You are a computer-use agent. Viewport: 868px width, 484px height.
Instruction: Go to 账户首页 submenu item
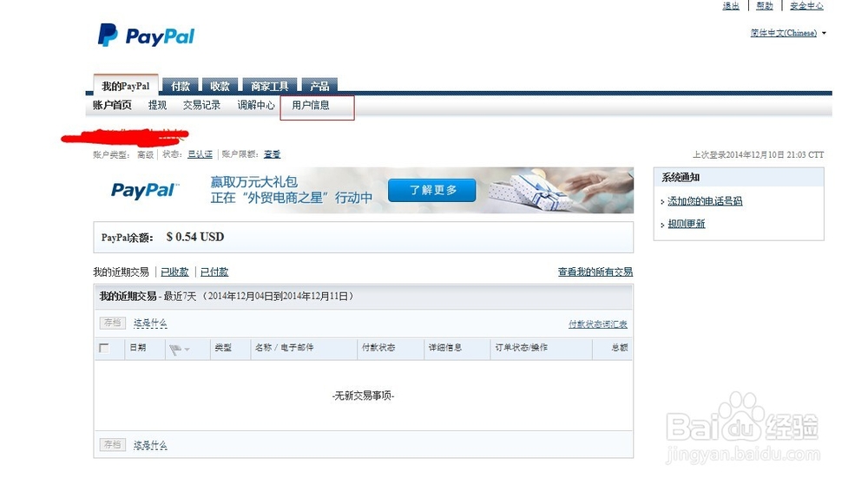pos(112,105)
